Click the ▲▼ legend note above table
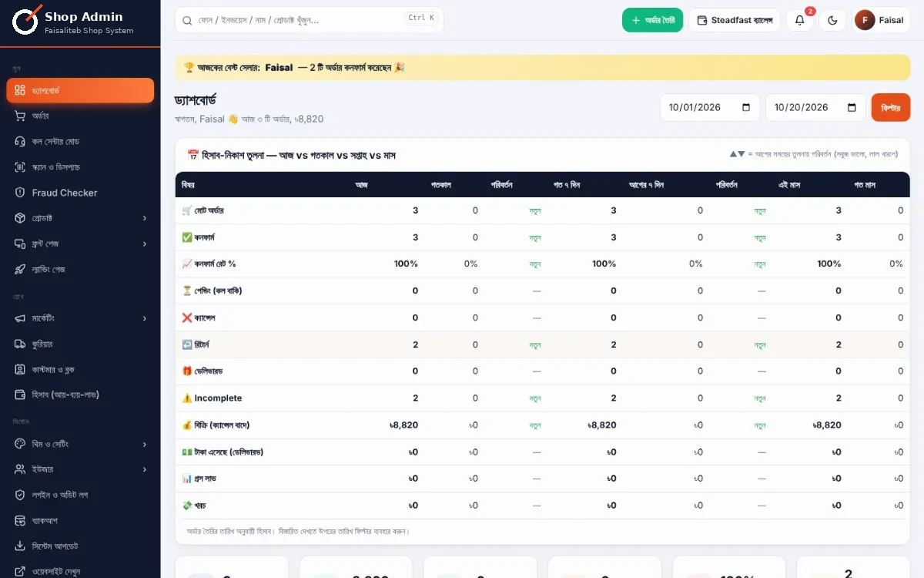Viewport: 924px width, 578px height. (x=814, y=154)
